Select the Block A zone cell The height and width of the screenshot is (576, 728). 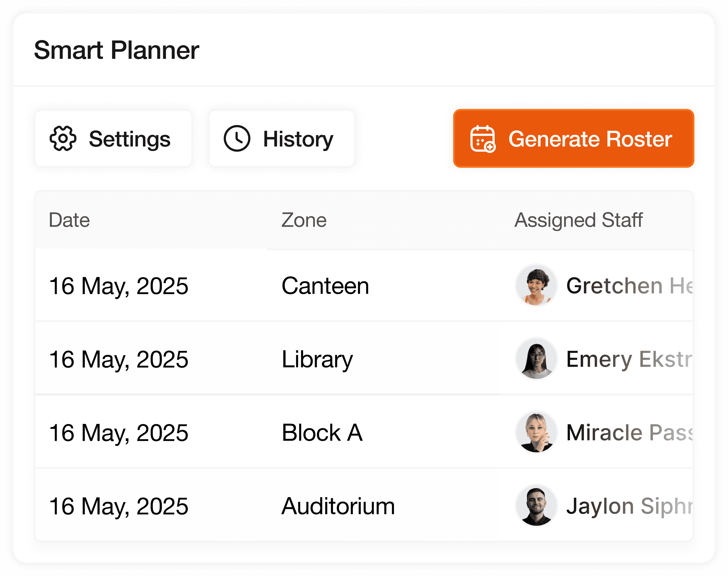coord(322,433)
